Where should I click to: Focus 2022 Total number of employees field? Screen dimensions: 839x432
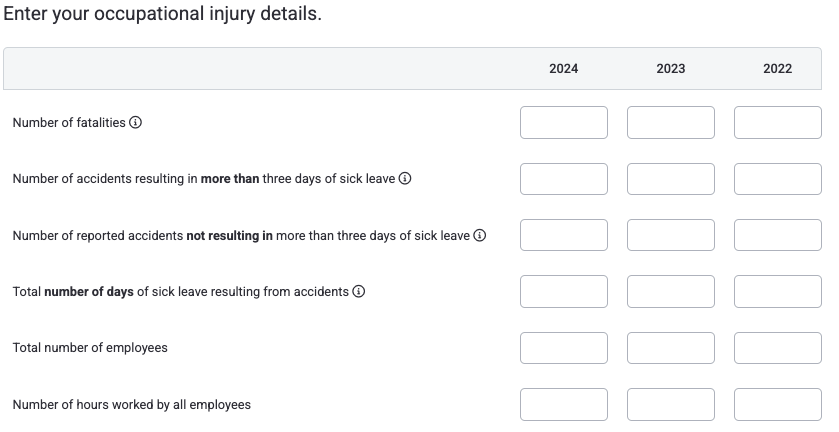tap(778, 348)
